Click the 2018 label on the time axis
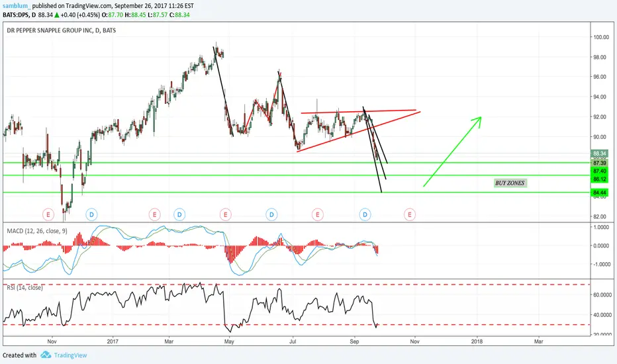Viewport: 617px width, 364px height. (x=477, y=341)
